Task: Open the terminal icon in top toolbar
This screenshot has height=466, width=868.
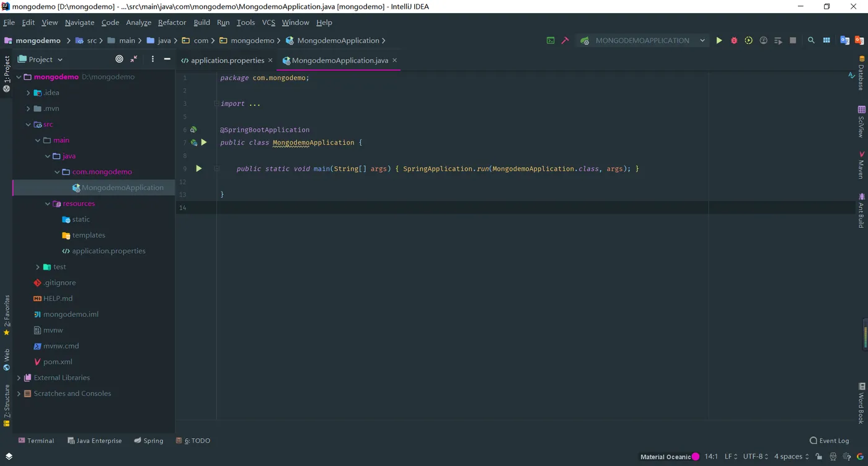Action: click(551, 40)
